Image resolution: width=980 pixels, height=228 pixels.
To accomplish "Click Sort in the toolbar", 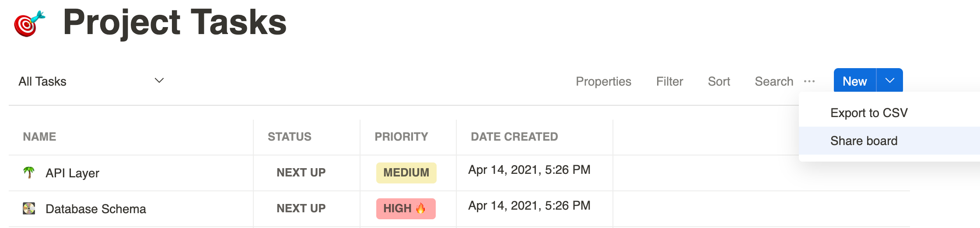I will [719, 81].
